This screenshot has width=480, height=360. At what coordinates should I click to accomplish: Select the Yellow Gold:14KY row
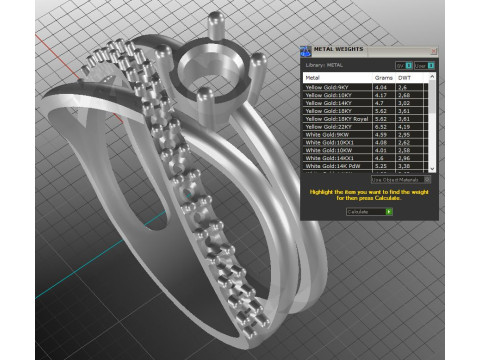pyautogui.click(x=365, y=103)
